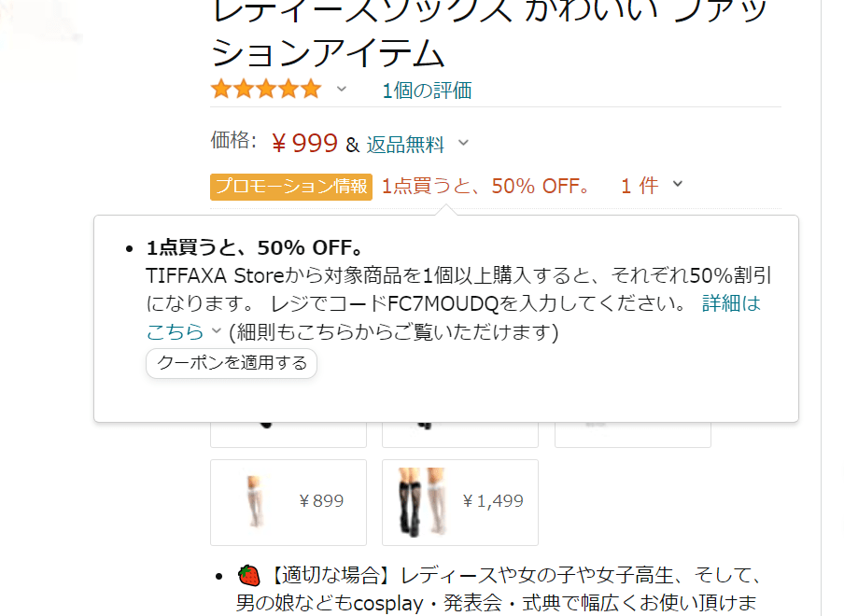Expand the chevron beside 返品無料

point(463,143)
